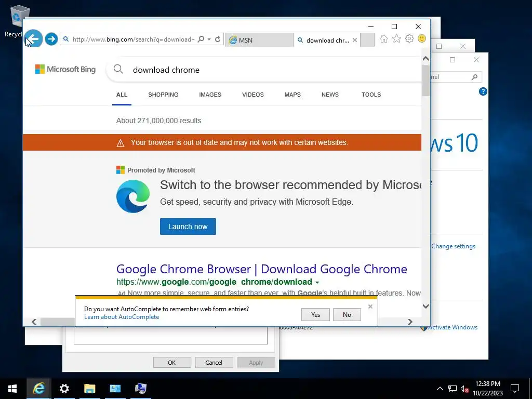Screen dimensions: 532x399
Task: Open the NEWS results tab
Action: click(330, 95)
